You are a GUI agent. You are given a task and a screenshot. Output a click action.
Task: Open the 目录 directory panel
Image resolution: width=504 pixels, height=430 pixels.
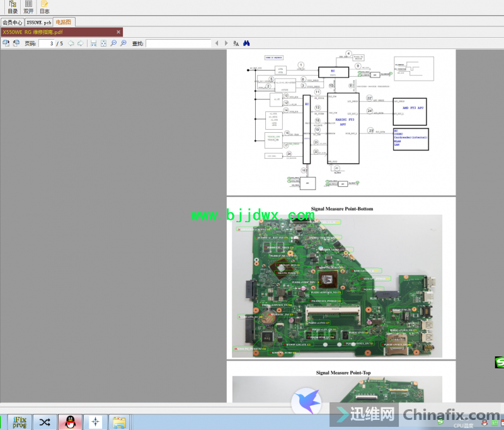coord(13,8)
